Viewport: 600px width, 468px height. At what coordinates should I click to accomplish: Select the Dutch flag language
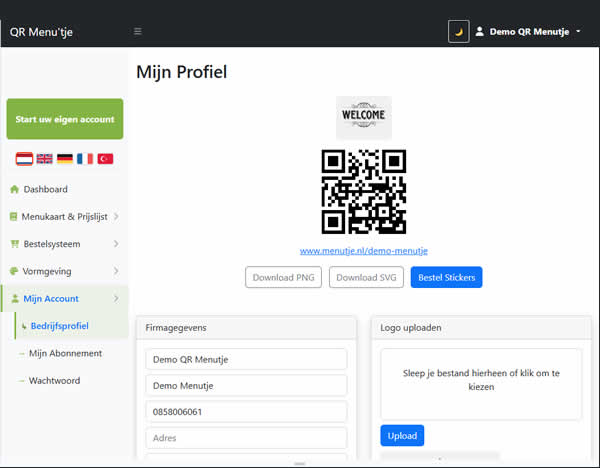[25, 159]
